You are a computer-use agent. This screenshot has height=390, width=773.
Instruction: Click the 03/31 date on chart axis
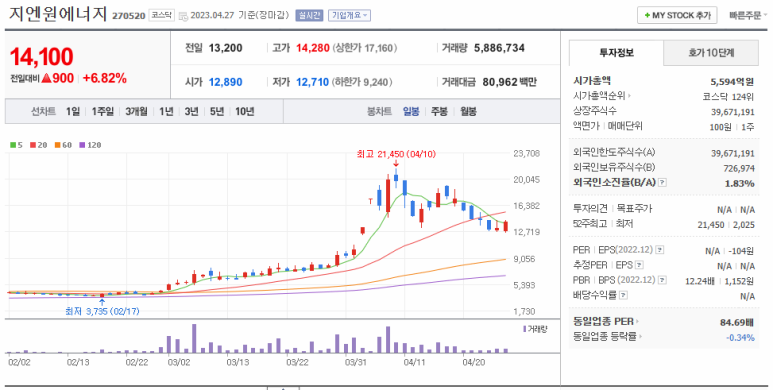click(355, 362)
